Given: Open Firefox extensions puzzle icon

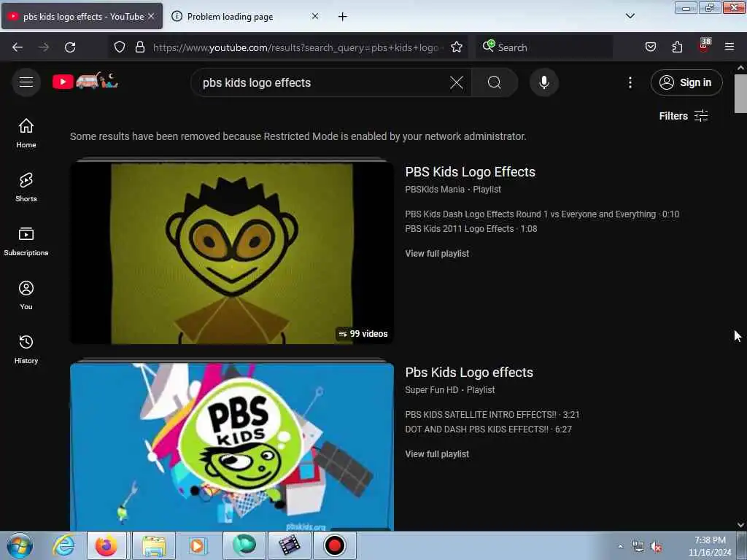Looking at the screenshot, I should (x=677, y=47).
